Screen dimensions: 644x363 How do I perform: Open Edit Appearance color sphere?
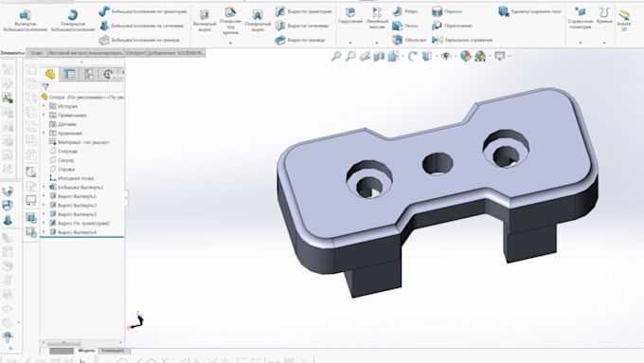coord(465,56)
